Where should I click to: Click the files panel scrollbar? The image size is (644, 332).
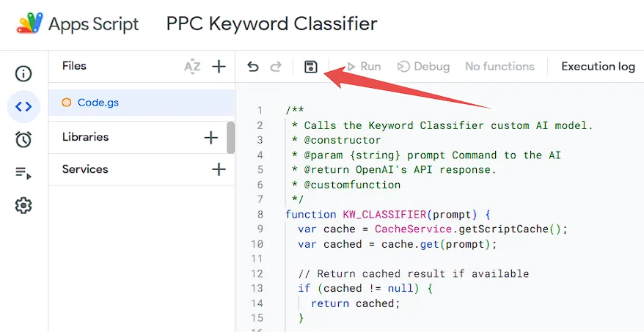pyautogui.click(x=231, y=138)
